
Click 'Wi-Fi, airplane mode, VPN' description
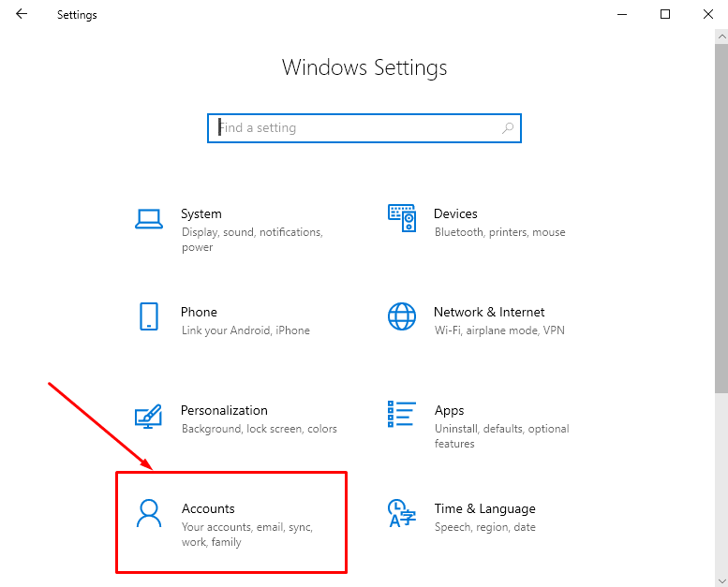pos(499,330)
